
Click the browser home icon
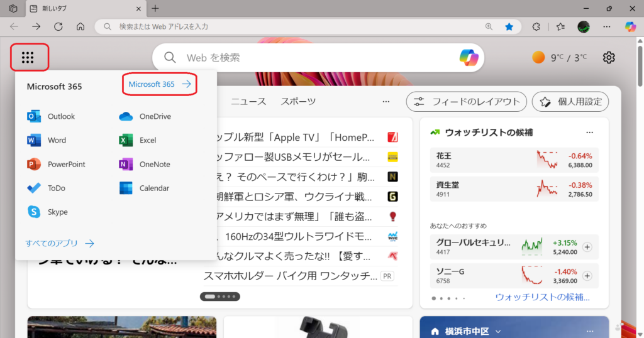pyautogui.click(x=80, y=26)
